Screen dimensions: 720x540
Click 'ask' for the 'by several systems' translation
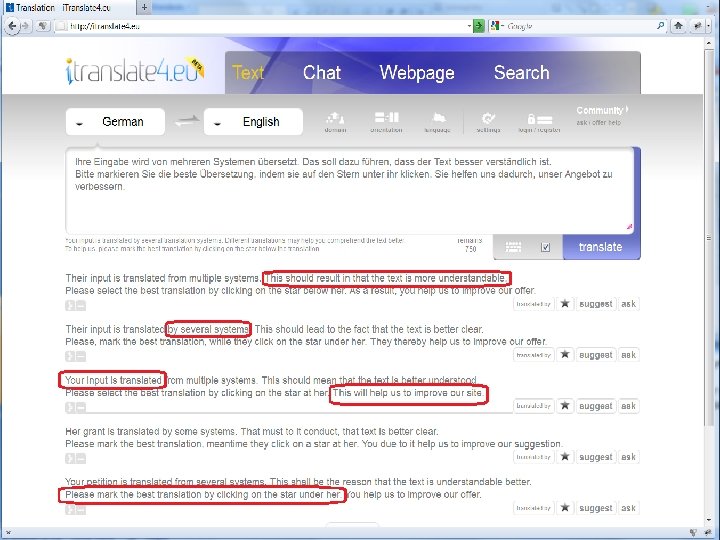pos(628,354)
